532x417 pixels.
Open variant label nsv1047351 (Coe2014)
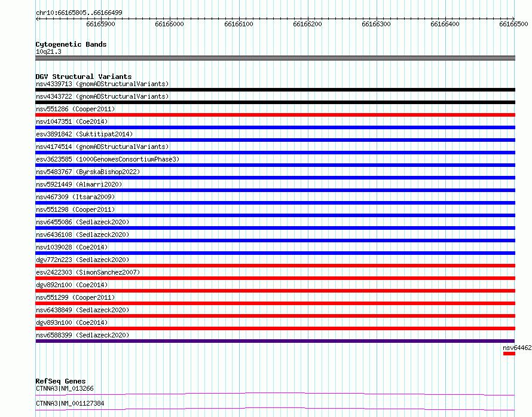tap(72, 121)
